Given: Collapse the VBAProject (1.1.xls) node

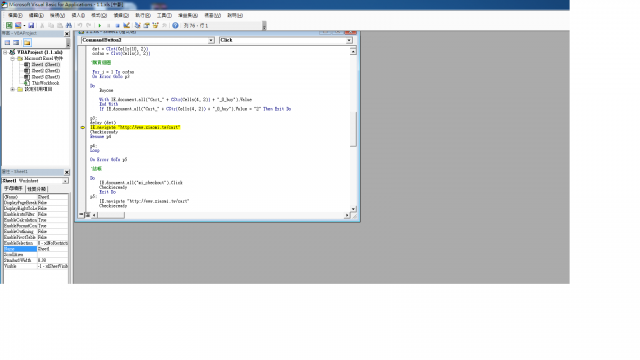Looking at the screenshot, I should [5, 52].
